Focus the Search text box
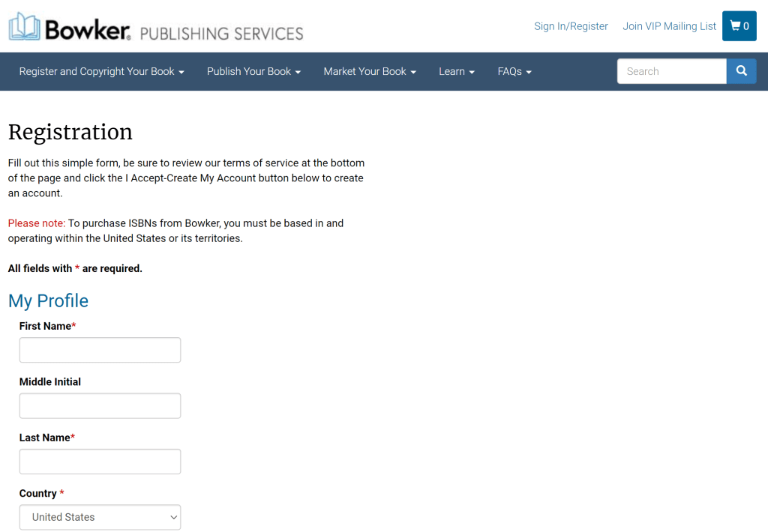The width and height of the screenshot is (768, 532). point(671,71)
